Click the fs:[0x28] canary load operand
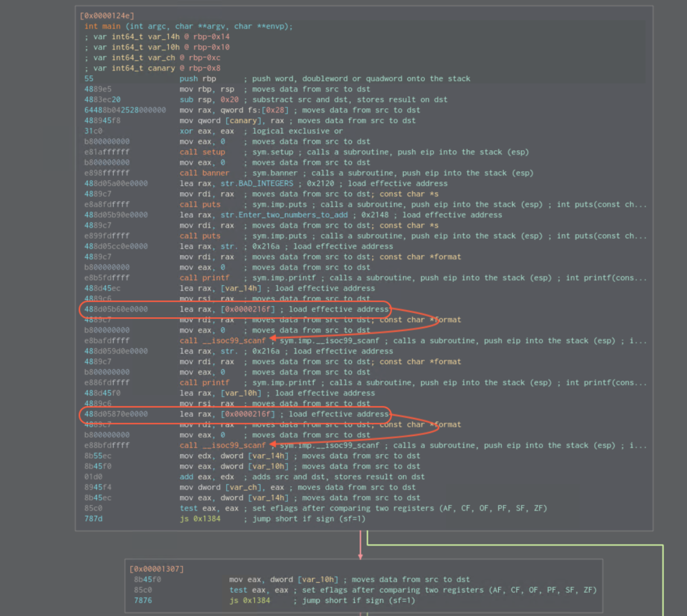 [x=275, y=110]
